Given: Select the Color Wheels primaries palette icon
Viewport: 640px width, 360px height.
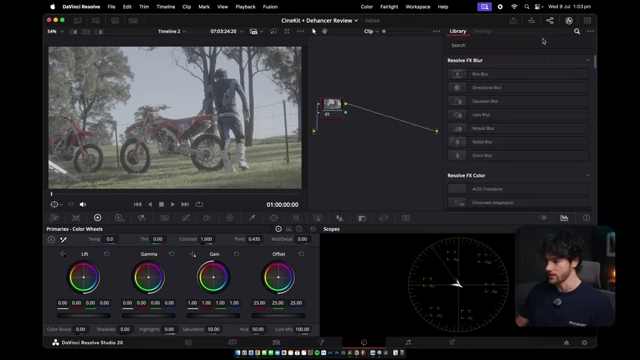Looking at the screenshot, I should 98,218.
